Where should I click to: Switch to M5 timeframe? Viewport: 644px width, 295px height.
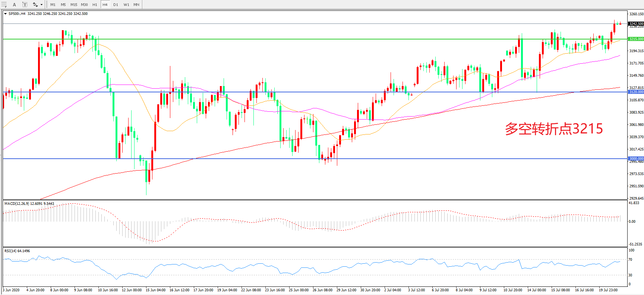click(x=63, y=4)
